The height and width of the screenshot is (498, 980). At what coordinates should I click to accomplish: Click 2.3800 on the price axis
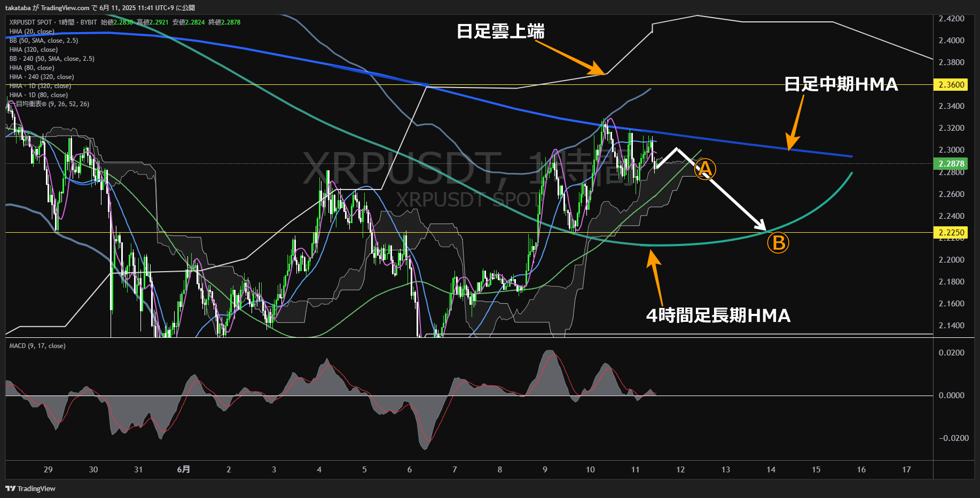coord(952,62)
